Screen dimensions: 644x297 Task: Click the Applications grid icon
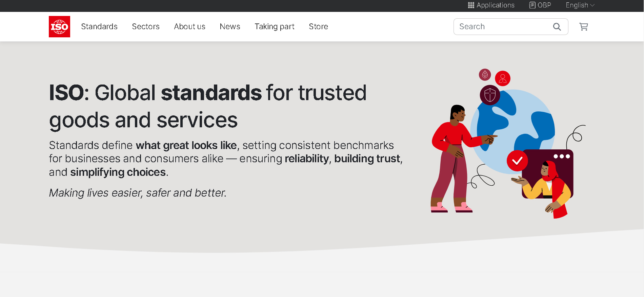(x=471, y=5)
